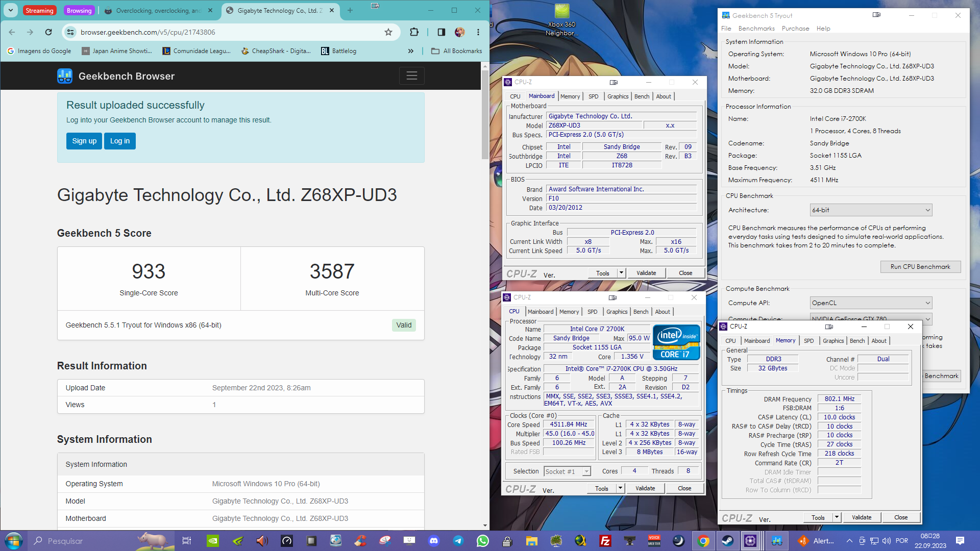The height and width of the screenshot is (551, 980).
Task: Click the Sign up button
Action: pos(84,141)
